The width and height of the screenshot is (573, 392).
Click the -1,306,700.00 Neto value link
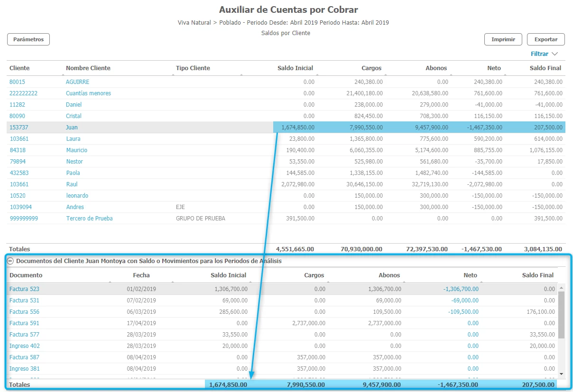coord(461,289)
